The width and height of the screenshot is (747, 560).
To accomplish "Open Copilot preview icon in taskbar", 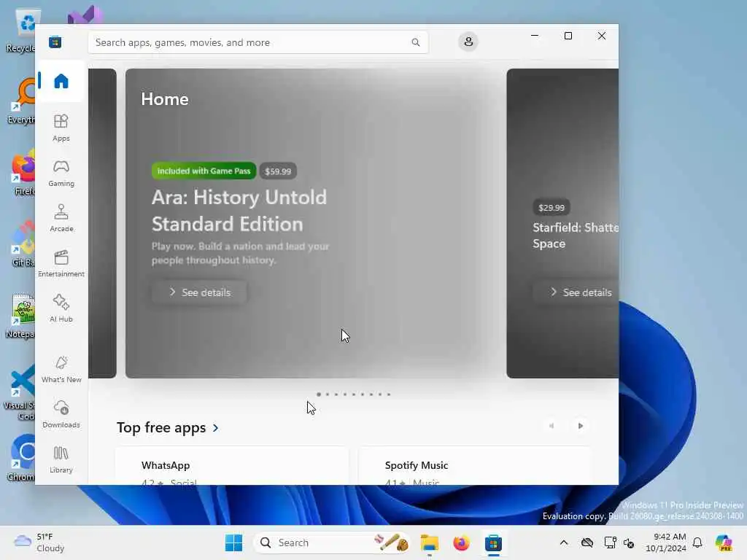I will [724, 542].
